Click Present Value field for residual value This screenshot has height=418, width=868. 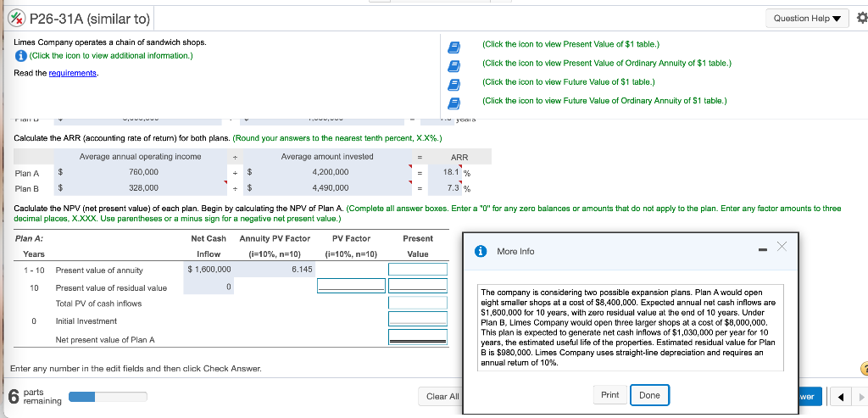pos(418,287)
